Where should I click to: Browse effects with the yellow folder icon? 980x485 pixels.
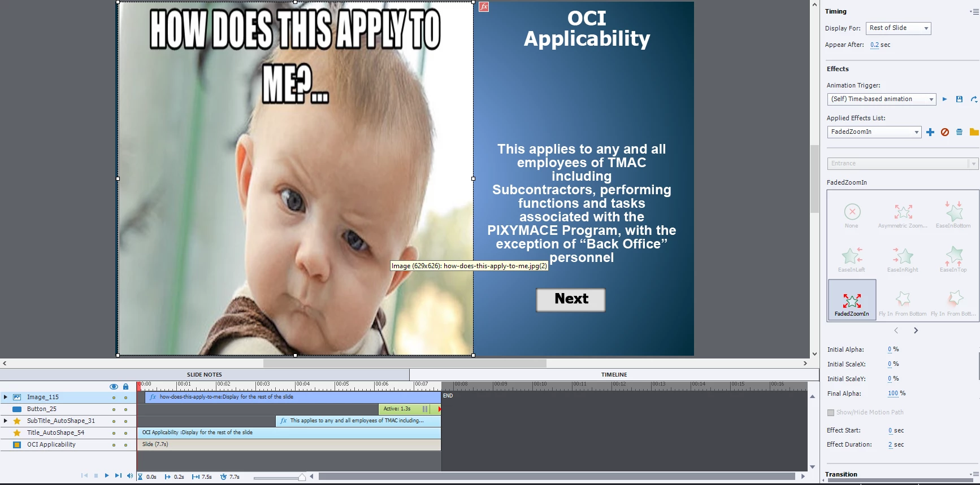(x=974, y=132)
